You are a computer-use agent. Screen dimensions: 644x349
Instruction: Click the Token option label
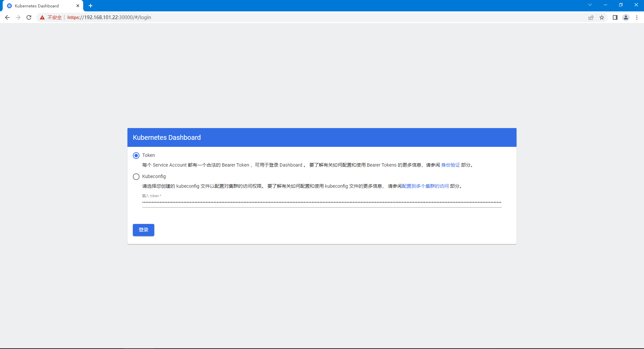coord(149,155)
